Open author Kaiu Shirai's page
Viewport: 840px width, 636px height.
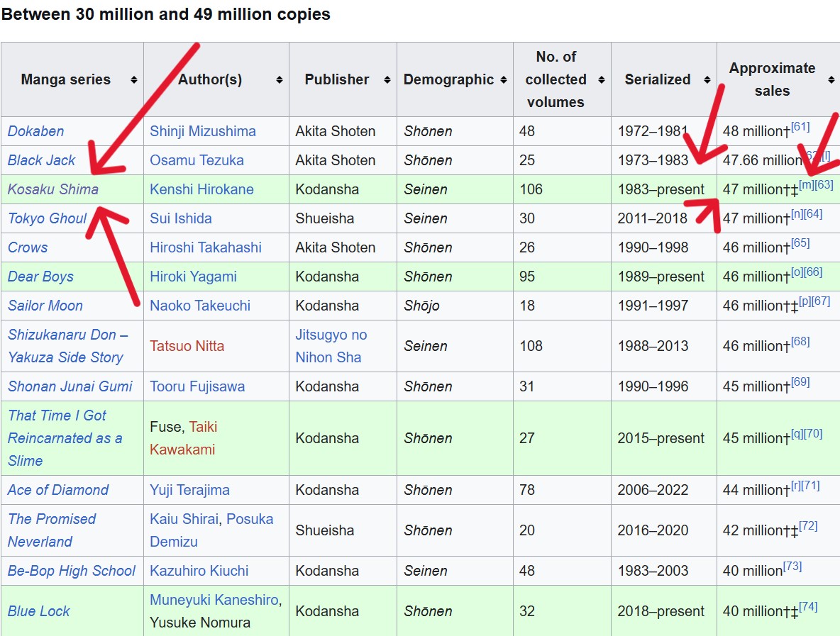coord(184,519)
